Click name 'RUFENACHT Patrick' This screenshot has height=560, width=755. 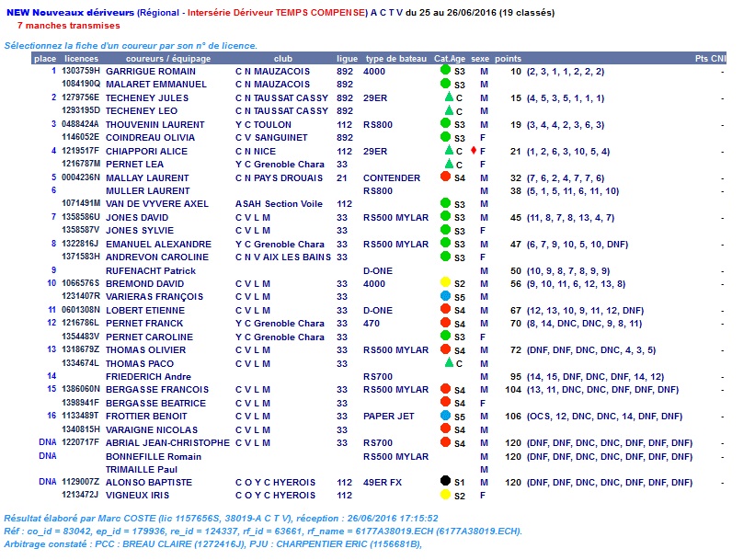coord(151,270)
